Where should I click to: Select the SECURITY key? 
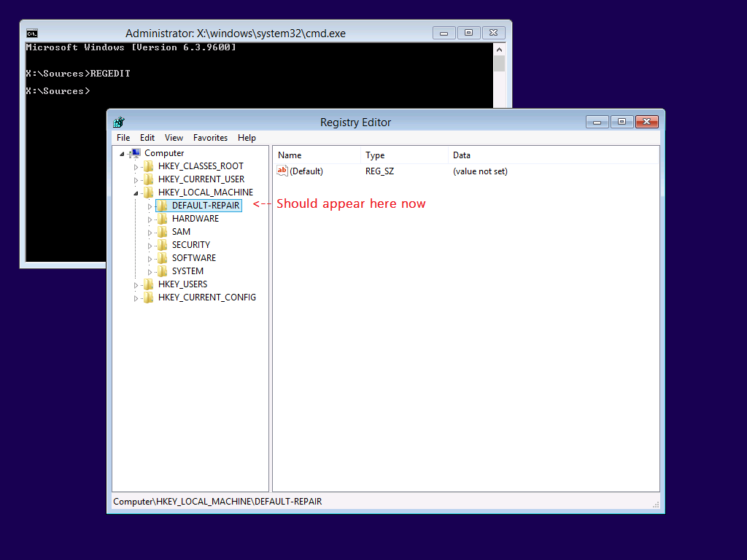[190, 245]
